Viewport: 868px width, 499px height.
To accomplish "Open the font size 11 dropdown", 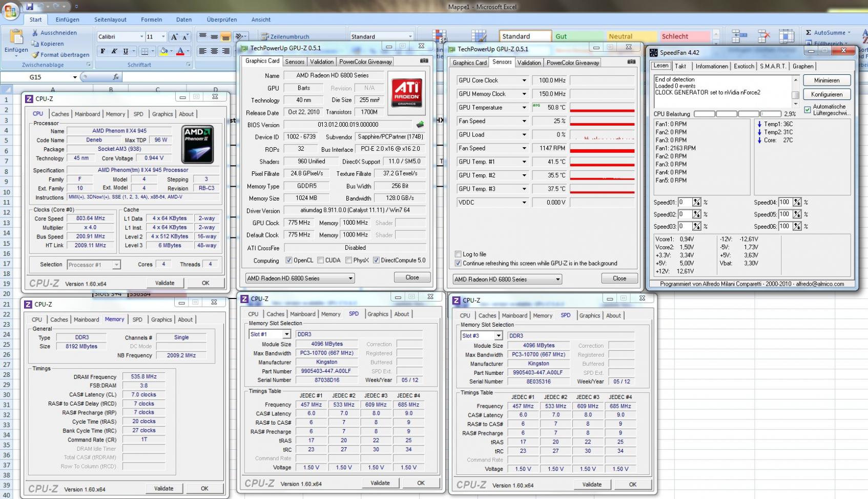I will (x=163, y=37).
